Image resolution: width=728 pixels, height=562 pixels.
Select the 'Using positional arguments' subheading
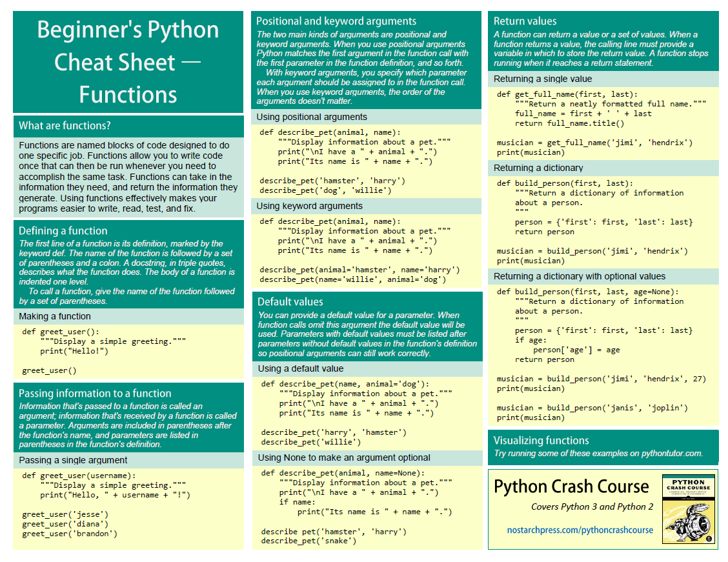pyautogui.click(x=312, y=117)
